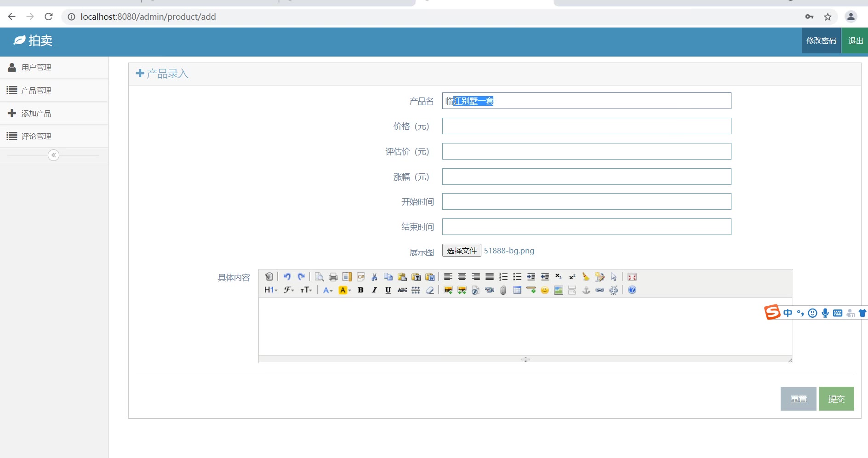Insert an image in the editor

[448, 290]
